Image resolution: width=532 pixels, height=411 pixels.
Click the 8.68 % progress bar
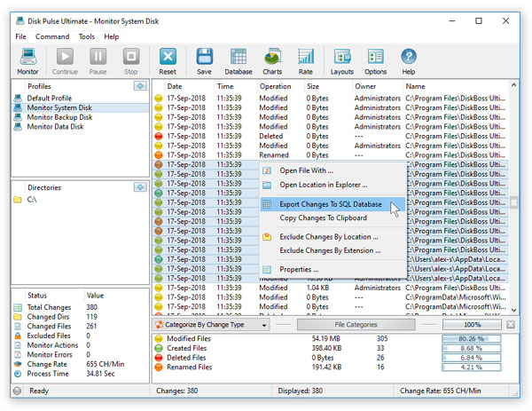[x=472, y=348]
